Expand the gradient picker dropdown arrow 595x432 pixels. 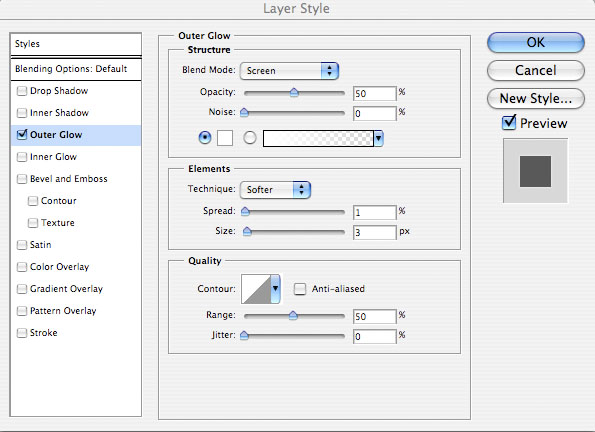click(379, 138)
